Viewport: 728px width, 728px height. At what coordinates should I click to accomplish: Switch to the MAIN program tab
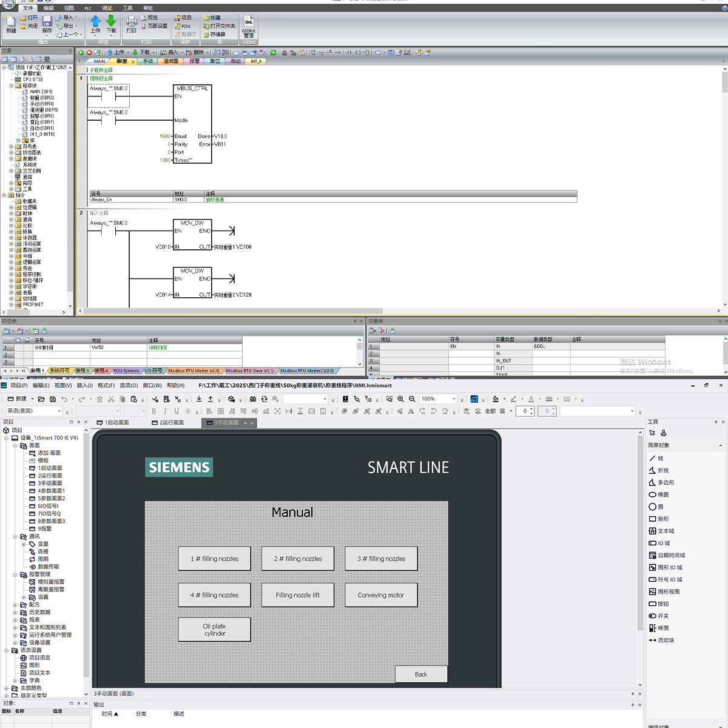(99, 61)
